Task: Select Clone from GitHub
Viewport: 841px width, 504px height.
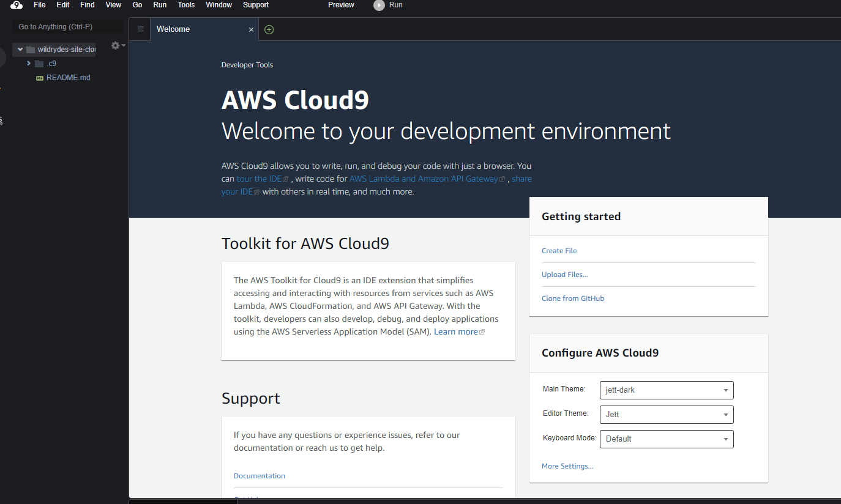Action: [x=573, y=298]
